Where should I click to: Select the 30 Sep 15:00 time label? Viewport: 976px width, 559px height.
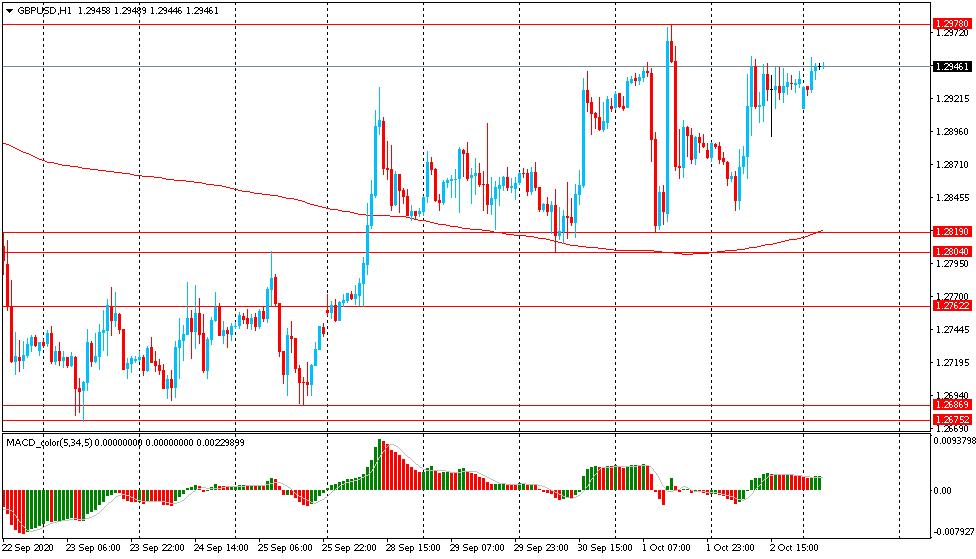tap(605, 548)
